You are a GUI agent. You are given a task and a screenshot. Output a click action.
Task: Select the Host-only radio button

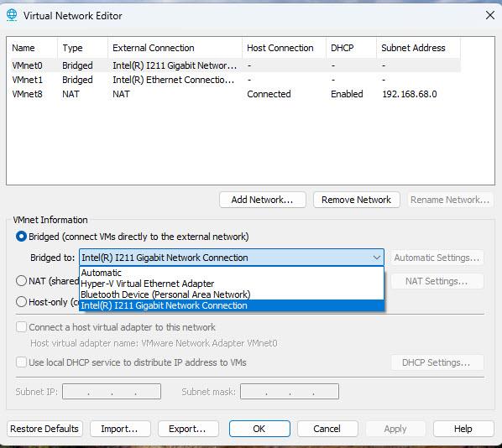coord(21,302)
